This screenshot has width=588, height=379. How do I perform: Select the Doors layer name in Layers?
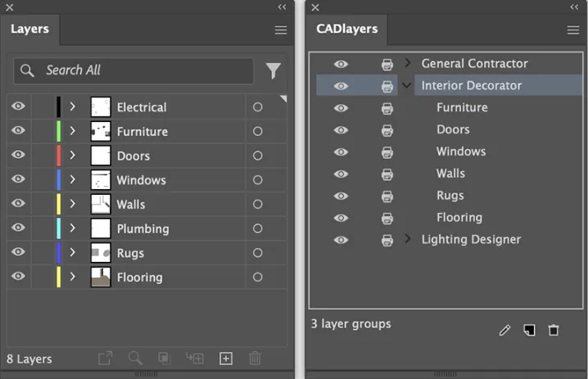[x=133, y=156]
